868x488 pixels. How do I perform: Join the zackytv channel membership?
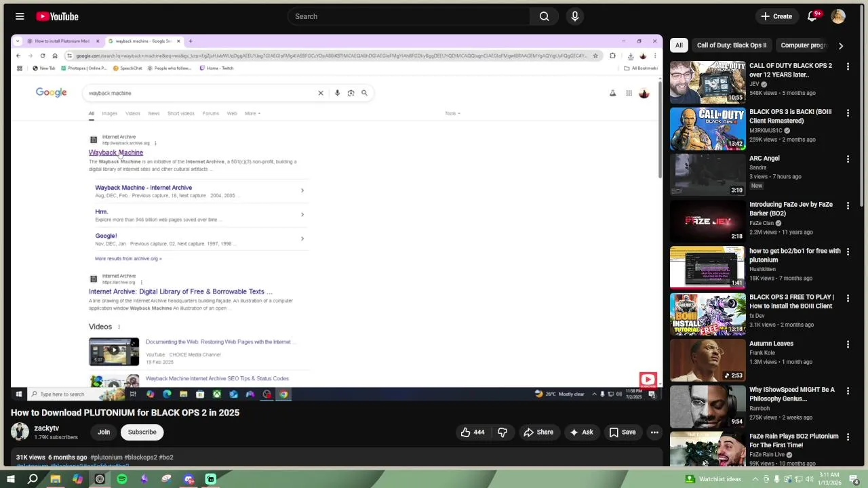[104, 432]
